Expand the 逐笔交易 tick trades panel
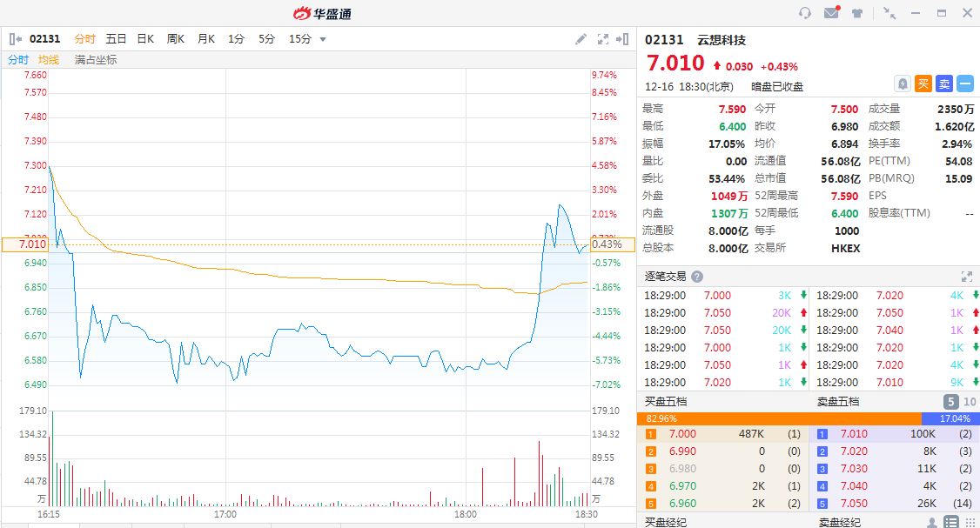Screen dimensions: 980x528 click(x=966, y=277)
